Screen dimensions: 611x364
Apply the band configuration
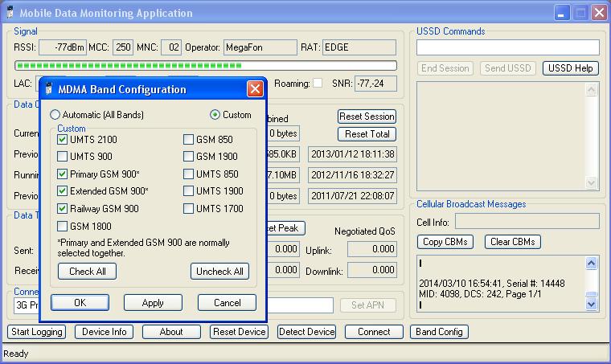click(x=153, y=302)
